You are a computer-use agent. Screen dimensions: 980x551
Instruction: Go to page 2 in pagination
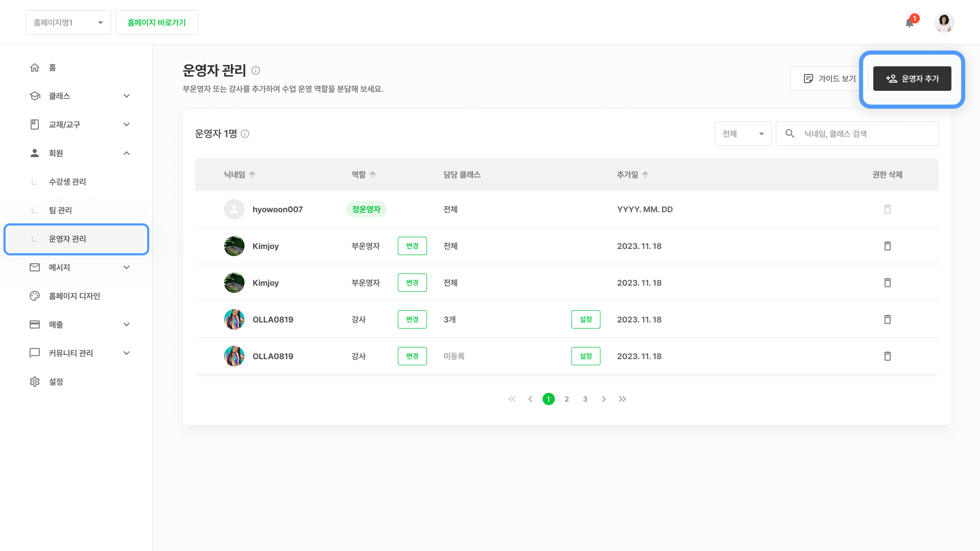567,399
